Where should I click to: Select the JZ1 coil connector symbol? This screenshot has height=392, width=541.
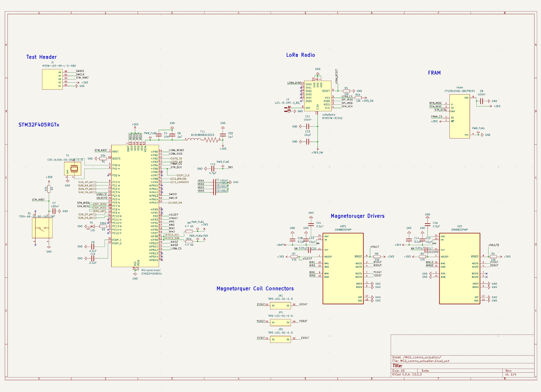(x=280, y=339)
